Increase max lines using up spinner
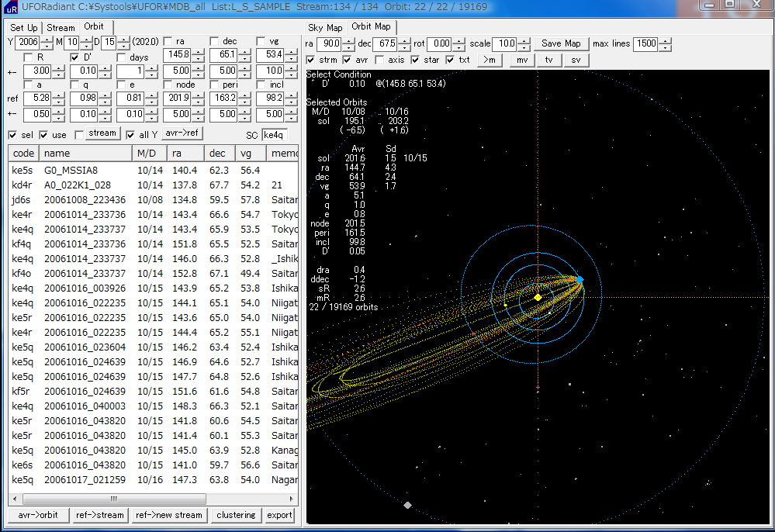The width and height of the screenshot is (775, 532). point(665,40)
